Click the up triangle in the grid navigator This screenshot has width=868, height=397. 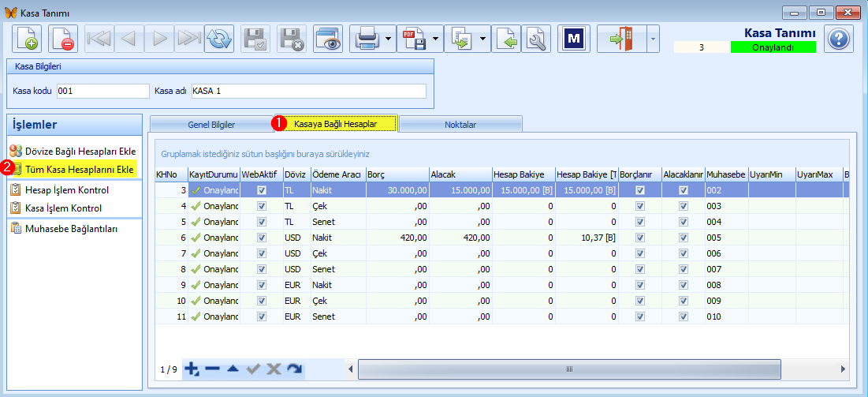click(233, 369)
